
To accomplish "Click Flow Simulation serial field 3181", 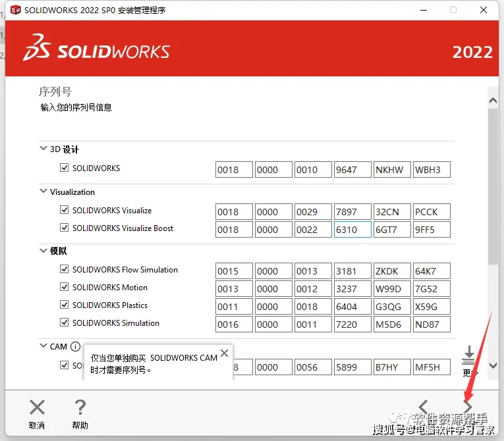I will click(352, 271).
